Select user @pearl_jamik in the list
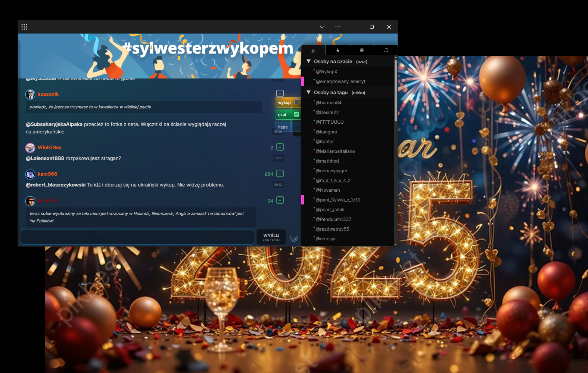Image resolution: width=588 pixels, height=373 pixels. 330,210
